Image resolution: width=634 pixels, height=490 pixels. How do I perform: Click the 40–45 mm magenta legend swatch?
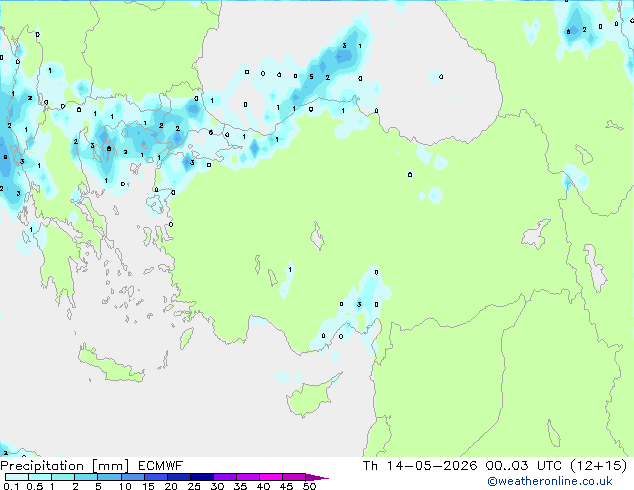[271, 477]
